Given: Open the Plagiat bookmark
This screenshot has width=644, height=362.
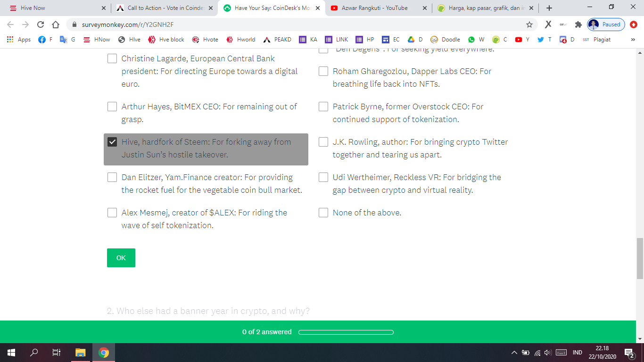Looking at the screenshot, I should [x=596, y=40].
